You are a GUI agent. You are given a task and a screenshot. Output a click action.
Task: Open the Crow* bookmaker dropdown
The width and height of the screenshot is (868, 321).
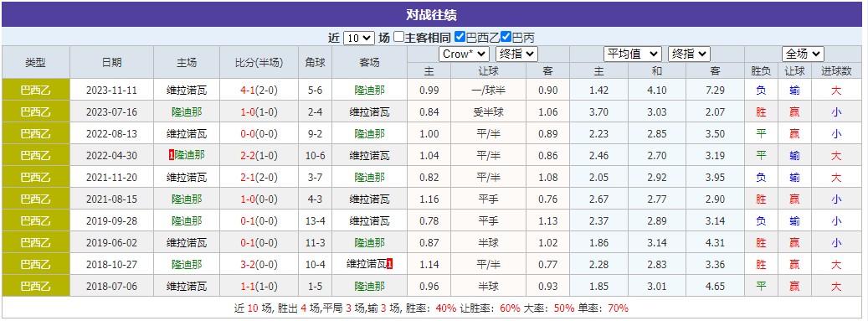pyautogui.click(x=464, y=54)
